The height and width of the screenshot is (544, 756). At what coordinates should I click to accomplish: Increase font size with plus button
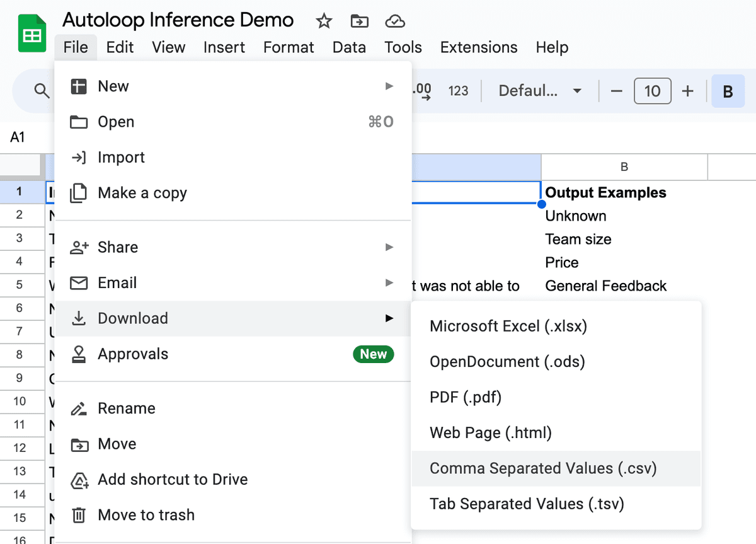point(688,91)
